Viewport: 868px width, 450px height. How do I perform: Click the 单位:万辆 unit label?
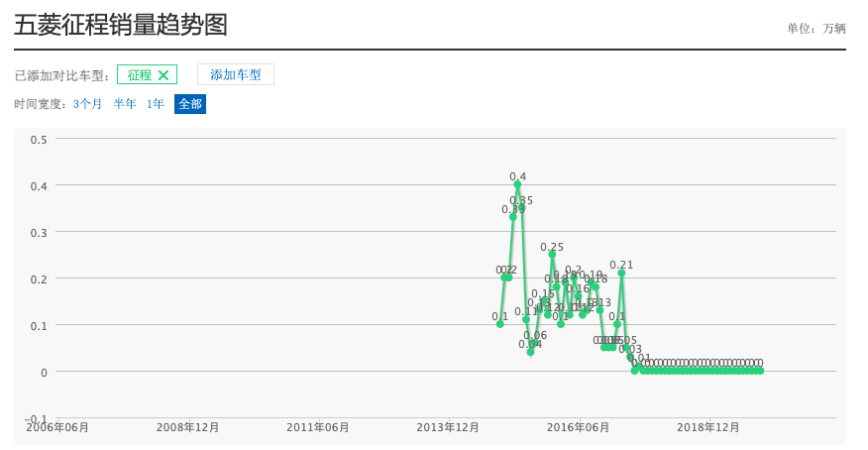[816, 28]
